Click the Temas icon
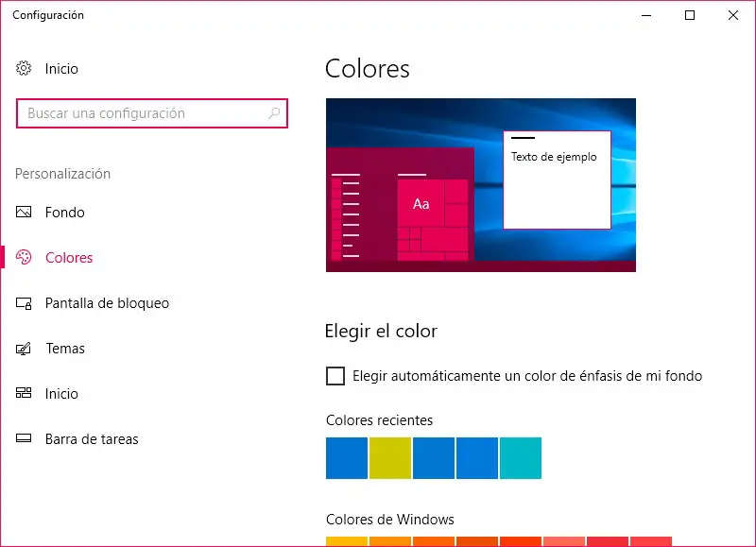This screenshot has width=756, height=547. coord(25,349)
